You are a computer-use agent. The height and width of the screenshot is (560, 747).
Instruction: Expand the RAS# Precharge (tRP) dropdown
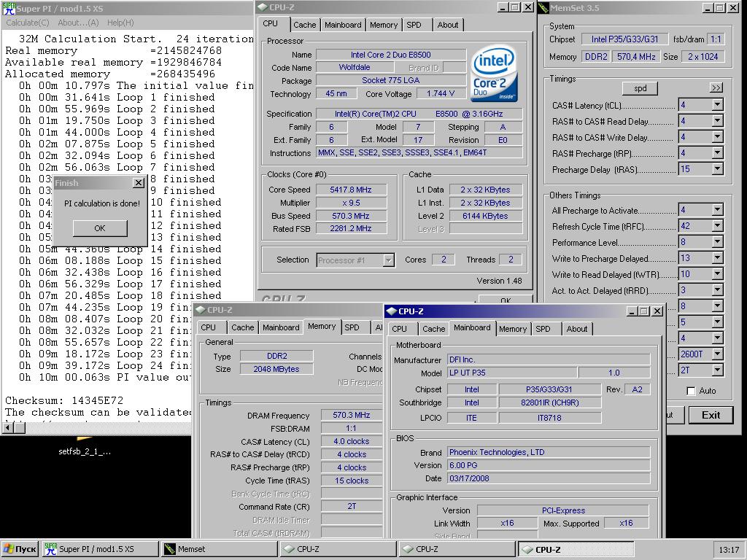coord(717,153)
